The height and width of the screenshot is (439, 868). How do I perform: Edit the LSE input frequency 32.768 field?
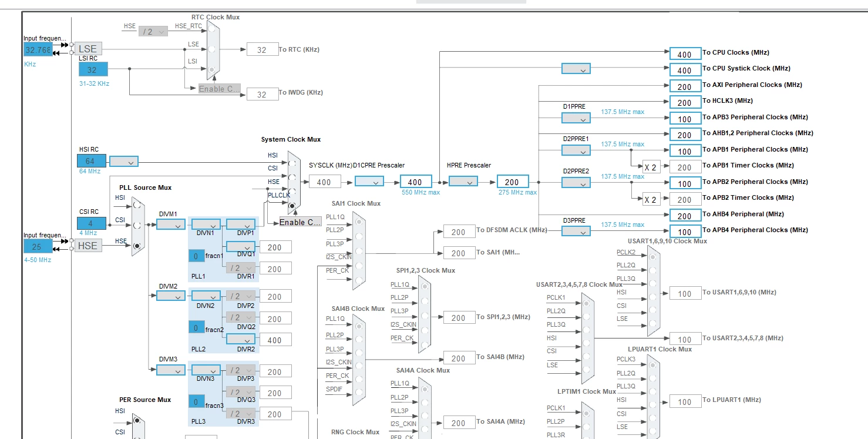[x=38, y=49]
